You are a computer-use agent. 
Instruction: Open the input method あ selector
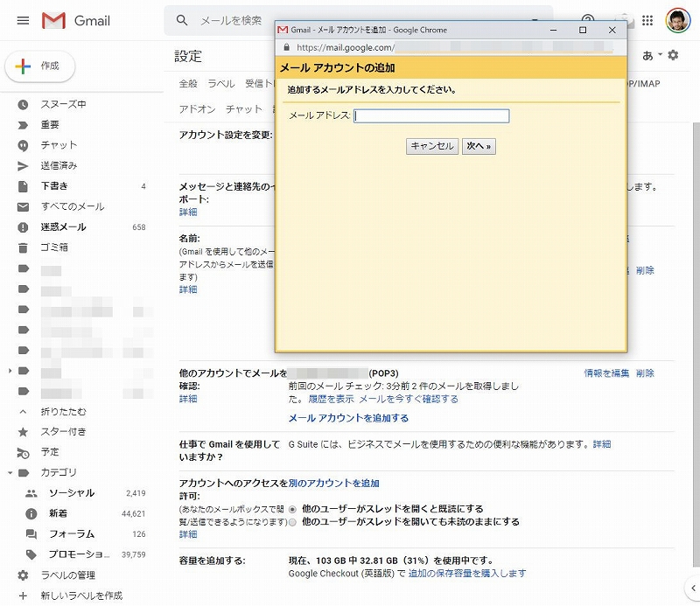[652, 55]
